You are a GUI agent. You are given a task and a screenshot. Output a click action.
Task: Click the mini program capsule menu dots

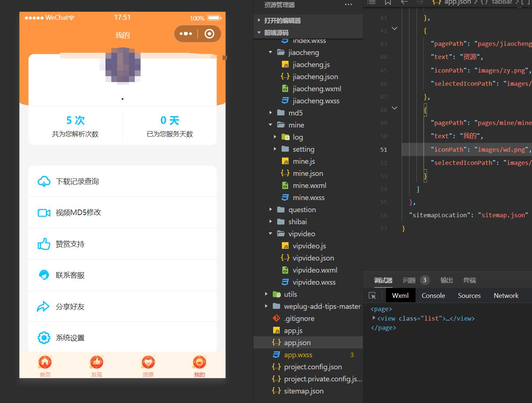(186, 34)
